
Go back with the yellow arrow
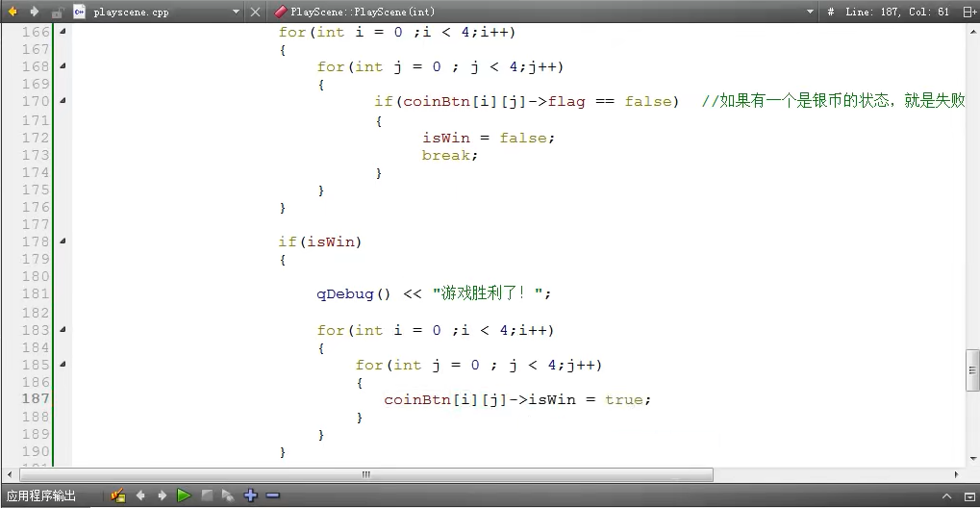click(13, 12)
